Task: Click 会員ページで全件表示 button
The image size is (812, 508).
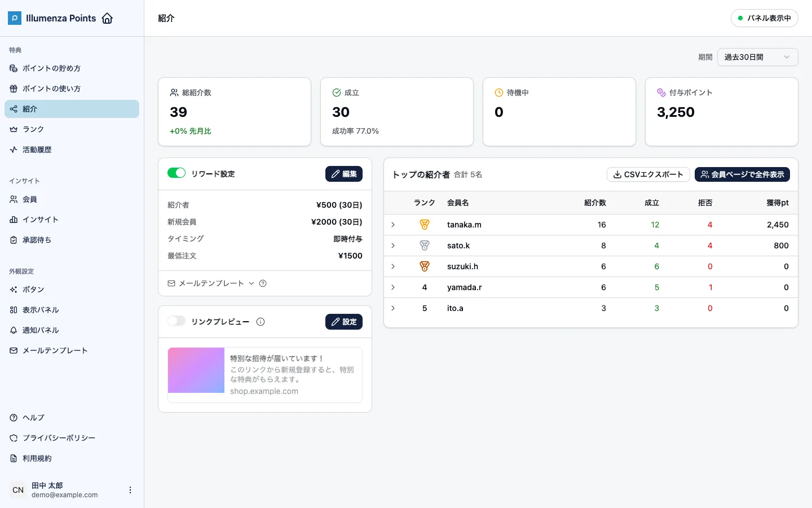Action: (742, 174)
